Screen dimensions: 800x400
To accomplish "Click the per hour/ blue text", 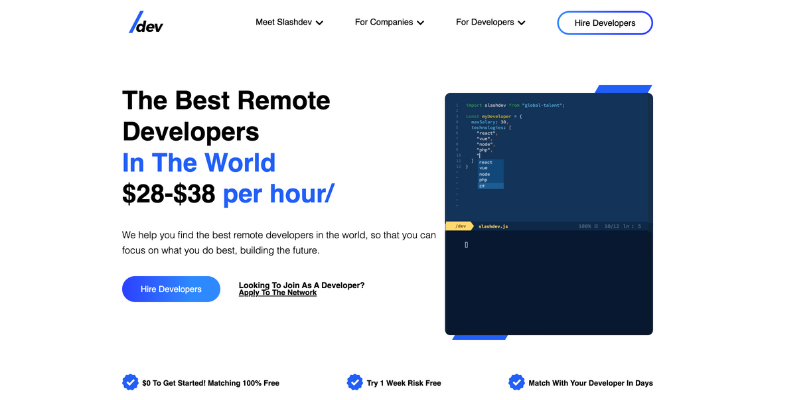I will 279,194.
